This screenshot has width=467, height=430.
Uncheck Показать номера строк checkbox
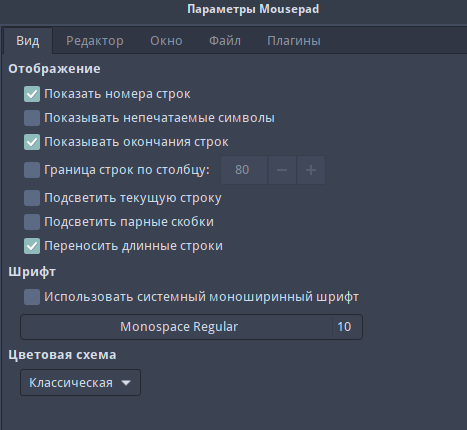click(x=32, y=94)
